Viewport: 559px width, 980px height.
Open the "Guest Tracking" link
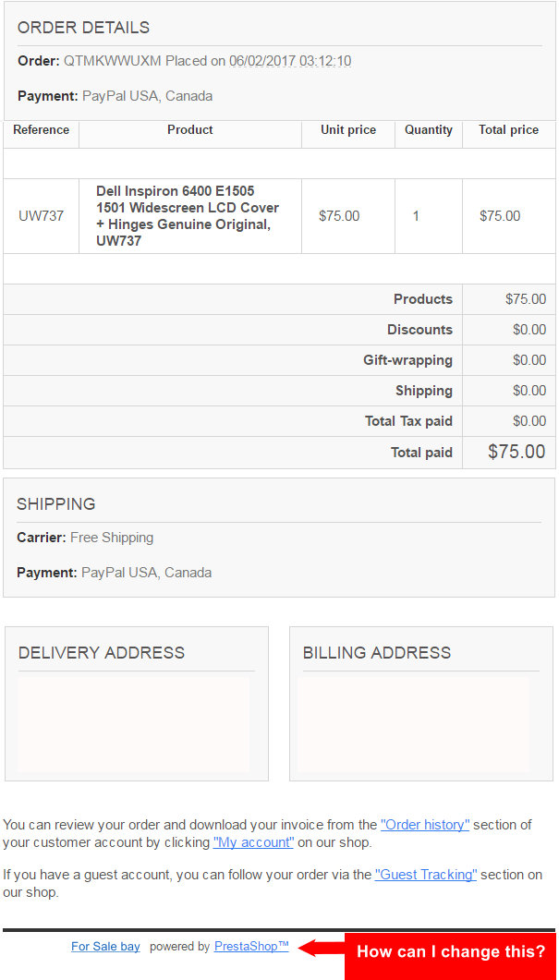click(x=425, y=875)
